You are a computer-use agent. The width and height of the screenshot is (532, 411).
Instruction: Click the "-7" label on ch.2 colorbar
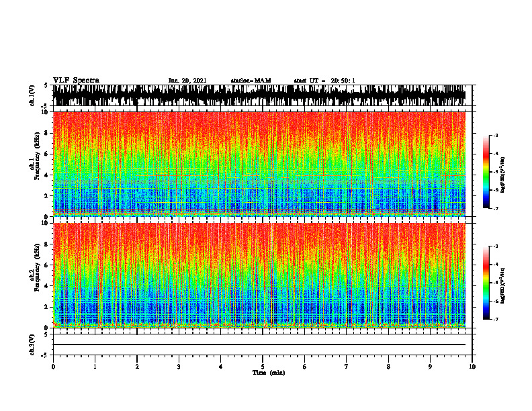[496, 320]
